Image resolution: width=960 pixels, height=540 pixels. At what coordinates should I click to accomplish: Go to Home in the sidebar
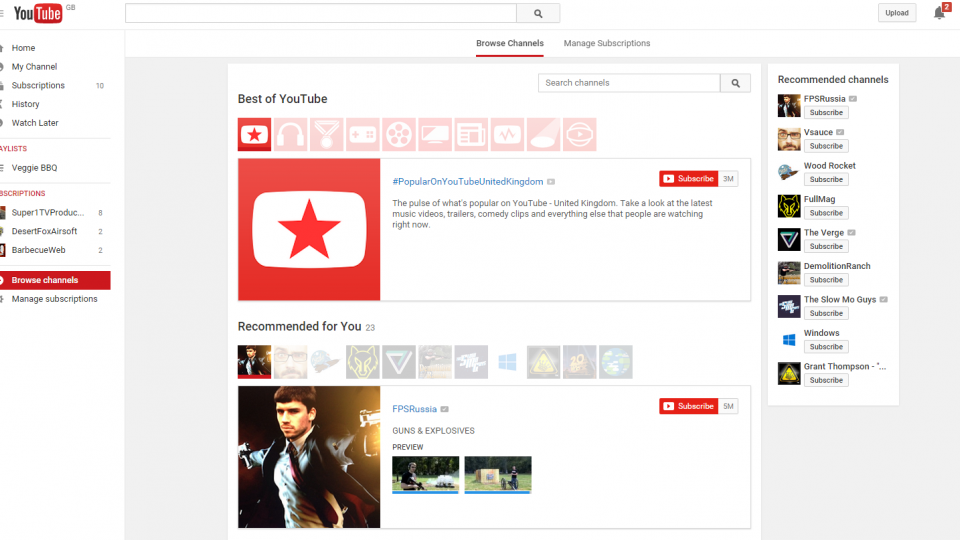[x=23, y=48]
